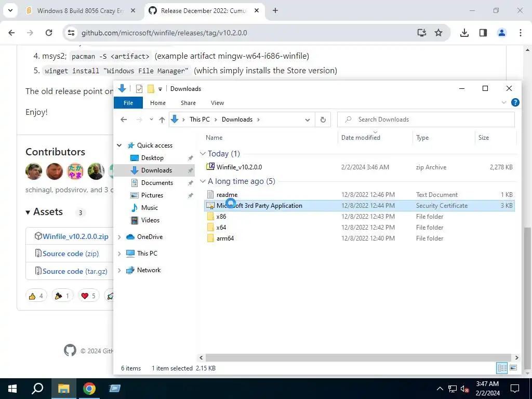
Task: Open recent locations dropdown in Explorer
Action: click(151, 119)
